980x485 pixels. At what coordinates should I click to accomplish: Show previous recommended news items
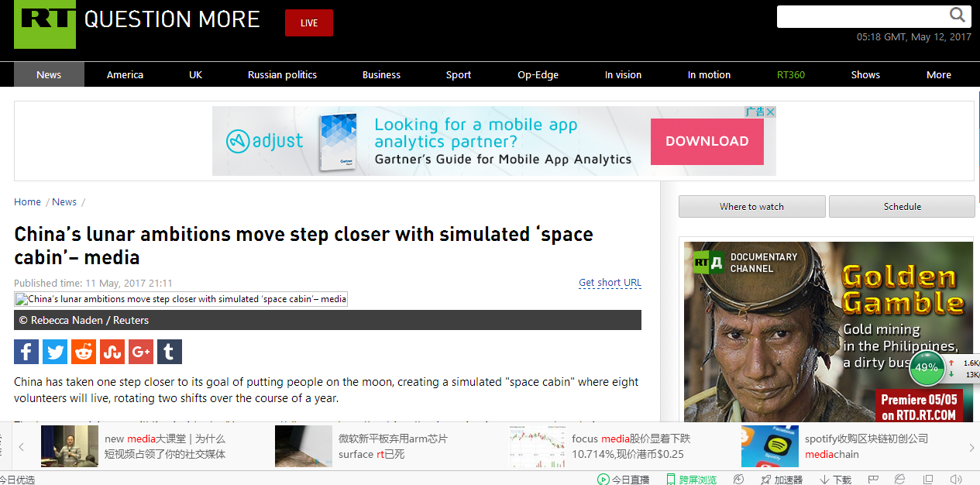click(22, 447)
